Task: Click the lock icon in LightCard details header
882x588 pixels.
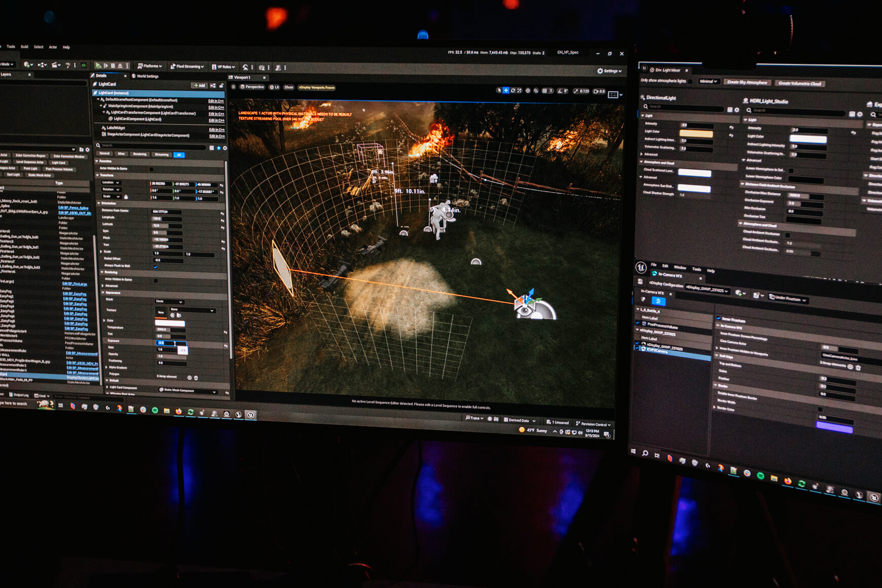Action: pyautogui.click(x=222, y=86)
